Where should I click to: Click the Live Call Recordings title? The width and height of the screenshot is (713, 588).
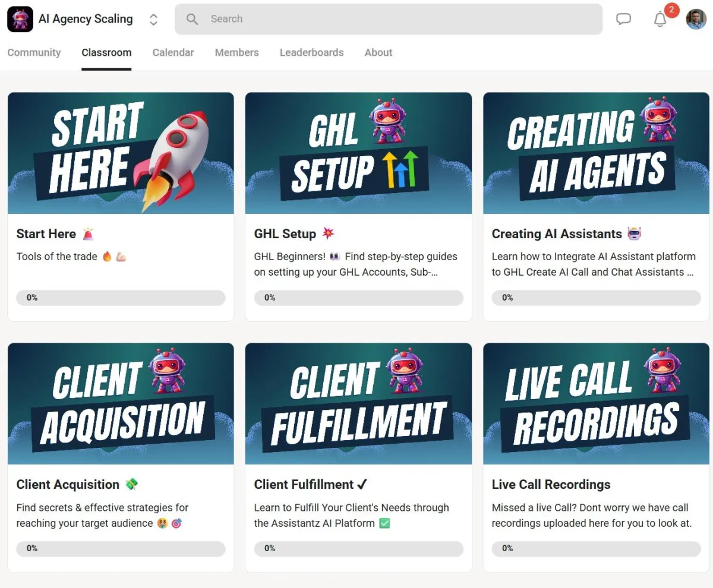551,485
